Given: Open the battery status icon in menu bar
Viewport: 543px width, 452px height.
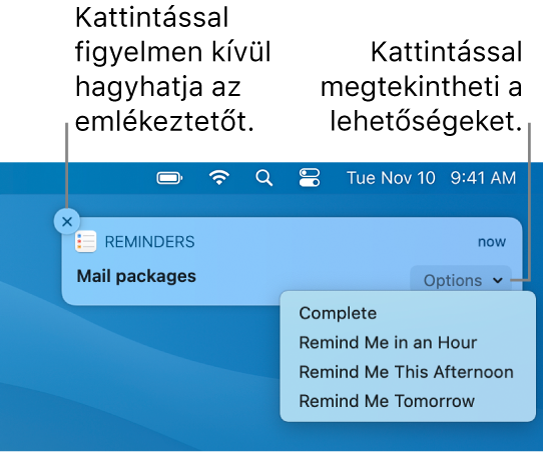Looking at the screenshot, I should point(169,178).
